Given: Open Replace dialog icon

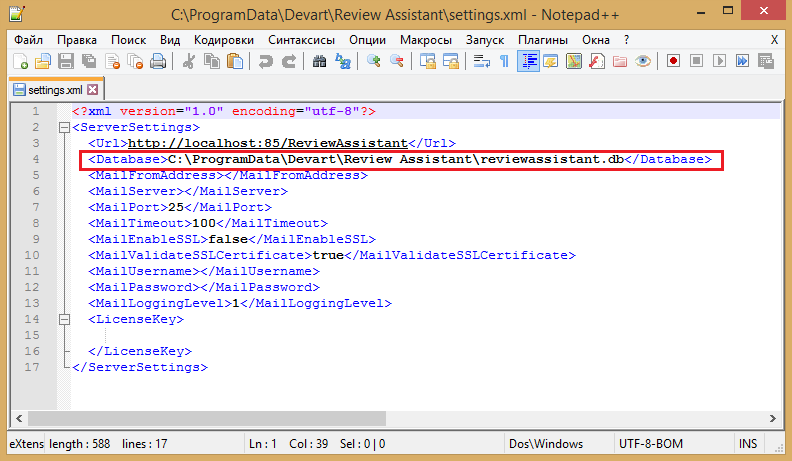Looking at the screenshot, I should point(343,62).
